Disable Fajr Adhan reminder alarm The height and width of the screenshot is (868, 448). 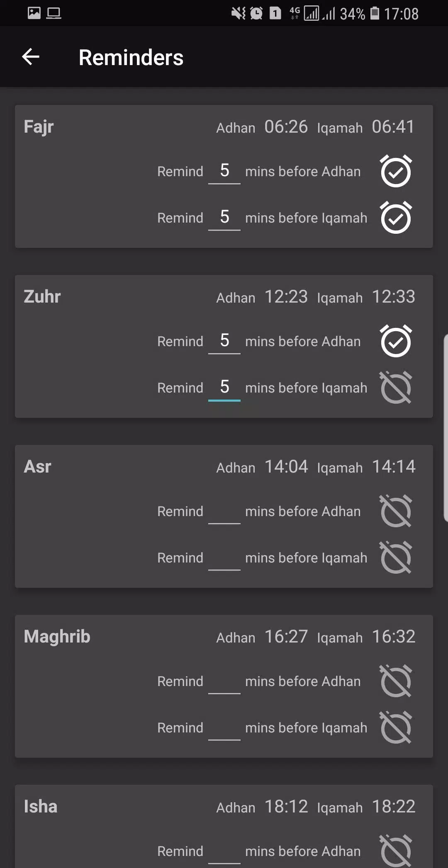tap(396, 171)
